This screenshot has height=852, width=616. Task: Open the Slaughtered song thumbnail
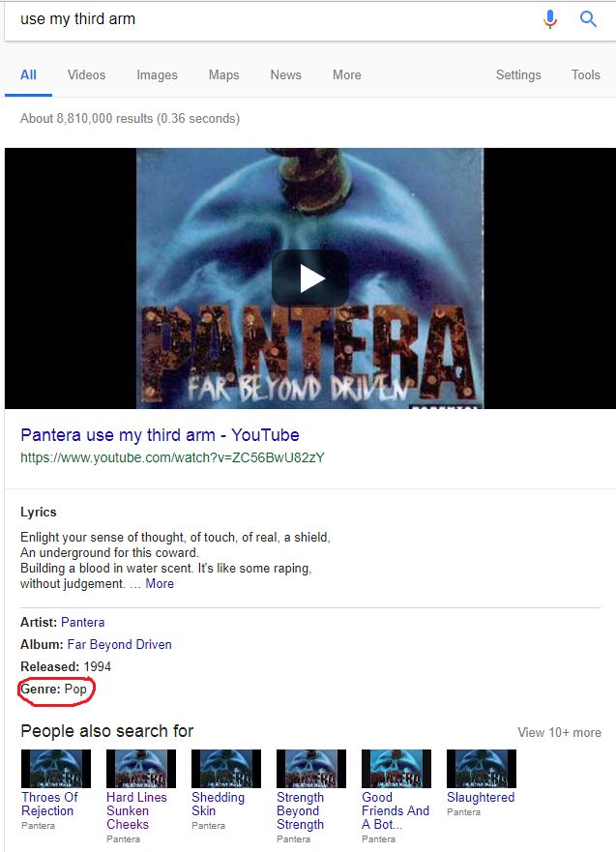481,769
